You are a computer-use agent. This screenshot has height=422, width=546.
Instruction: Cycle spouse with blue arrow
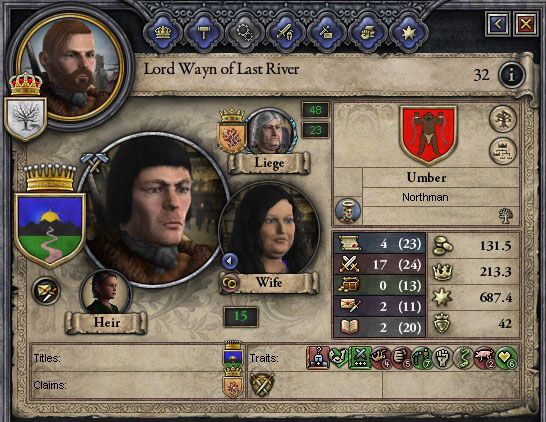230,261
